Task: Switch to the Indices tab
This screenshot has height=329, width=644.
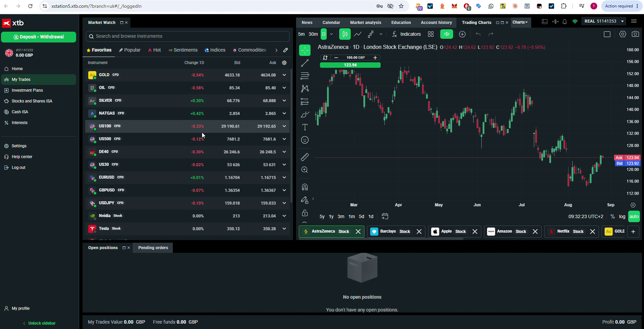Action: (215, 50)
